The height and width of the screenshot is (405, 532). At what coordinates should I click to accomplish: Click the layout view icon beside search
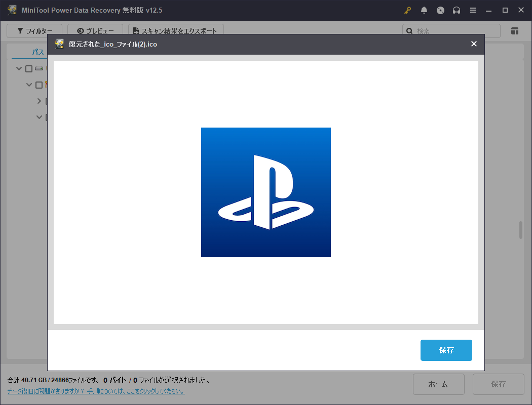(x=514, y=31)
